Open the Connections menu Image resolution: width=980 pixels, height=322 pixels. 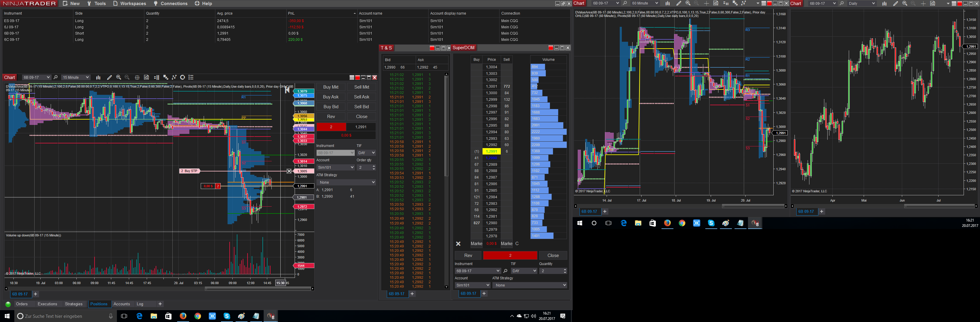coord(170,3)
